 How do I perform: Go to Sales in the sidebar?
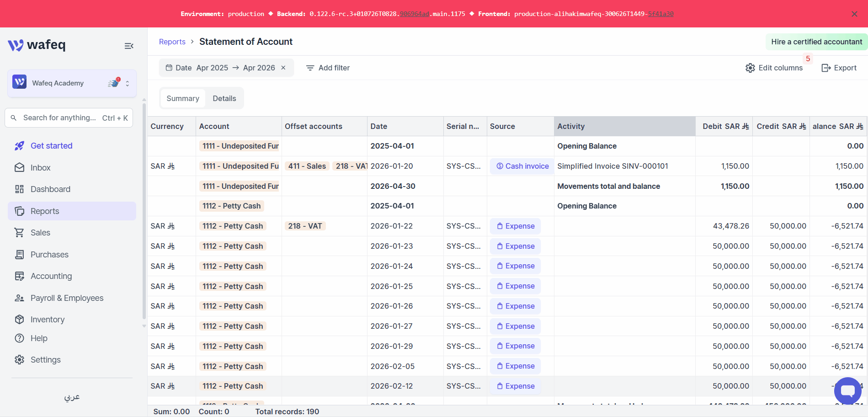tap(72, 233)
